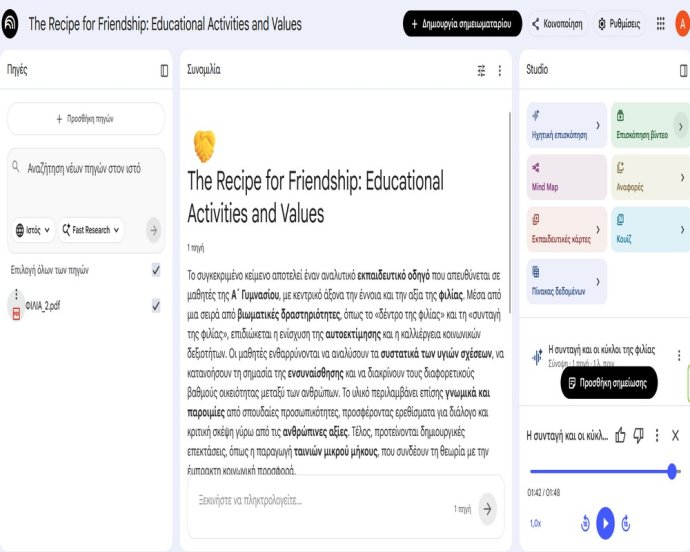Click the Δημιουργία σημειωματαρίου button
Image resolution: width=690 pixels, height=552 pixels.
click(x=461, y=23)
